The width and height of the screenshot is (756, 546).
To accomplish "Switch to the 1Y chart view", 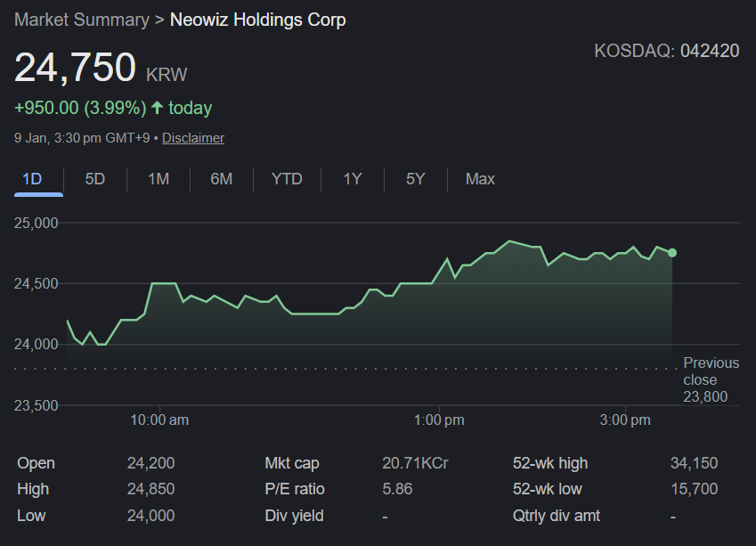I will [353, 179].
